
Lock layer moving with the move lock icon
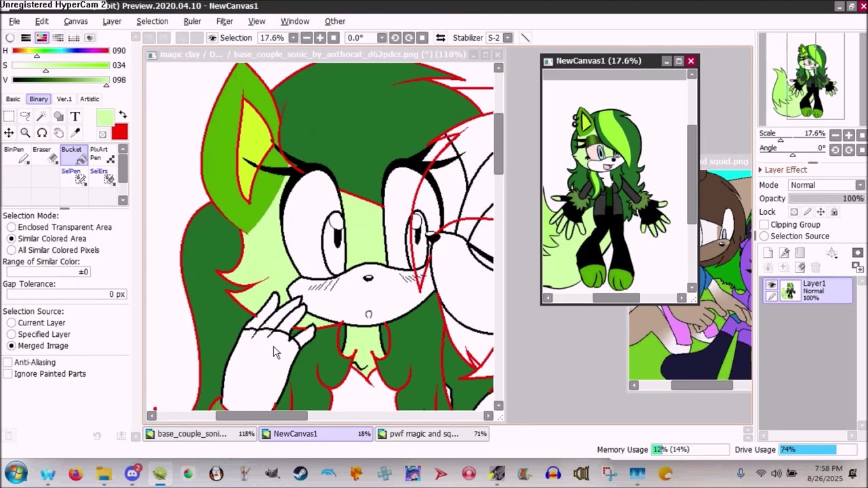(821, 212)
